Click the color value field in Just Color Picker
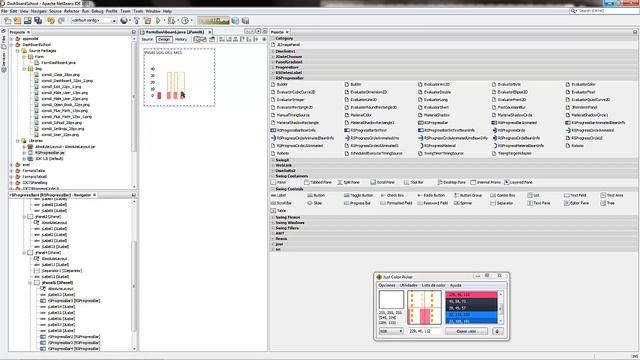Image resolution: width=640 pixels, height=360 pixels. click(424, 331)
